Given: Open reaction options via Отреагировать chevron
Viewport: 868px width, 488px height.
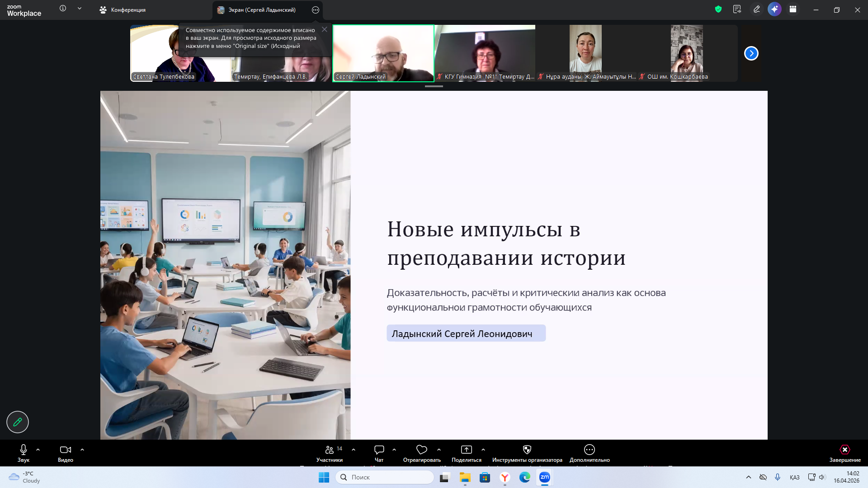Looking at the screenshot, I should pos(439,450).
